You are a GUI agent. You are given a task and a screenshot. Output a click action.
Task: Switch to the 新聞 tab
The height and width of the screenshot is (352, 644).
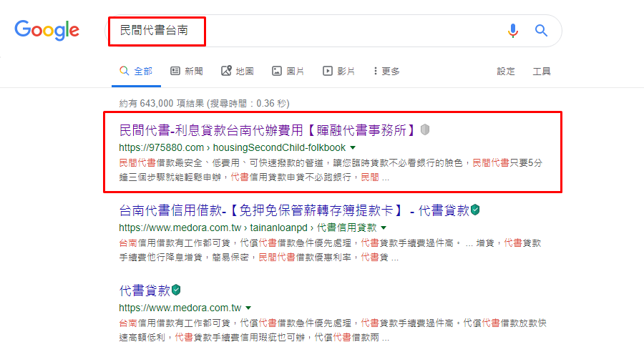point(187,71)
